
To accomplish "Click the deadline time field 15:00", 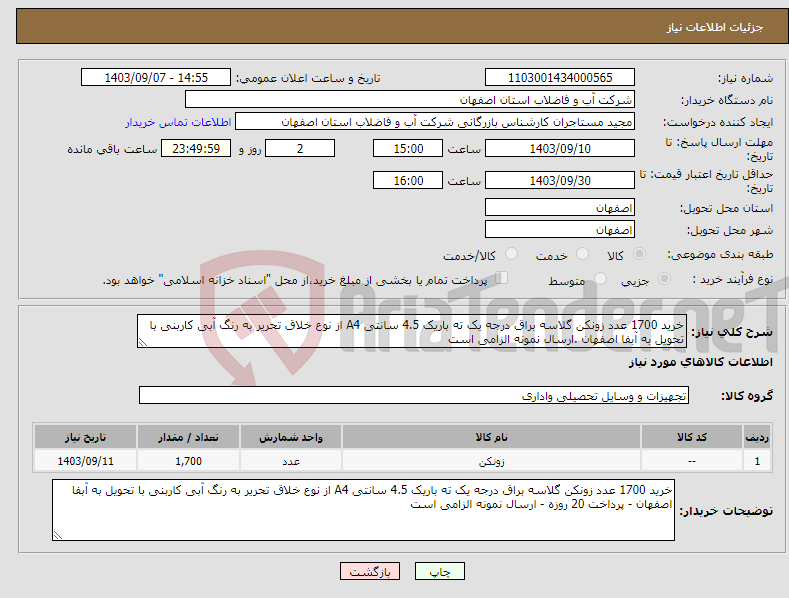I will [x=408, y=148].
